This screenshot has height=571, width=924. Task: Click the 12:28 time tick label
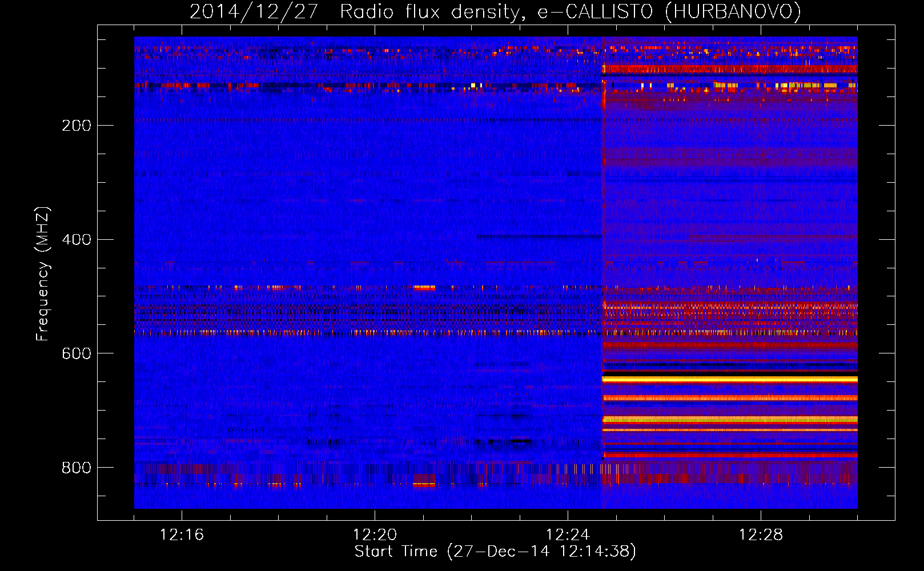(x=761, y=535)
